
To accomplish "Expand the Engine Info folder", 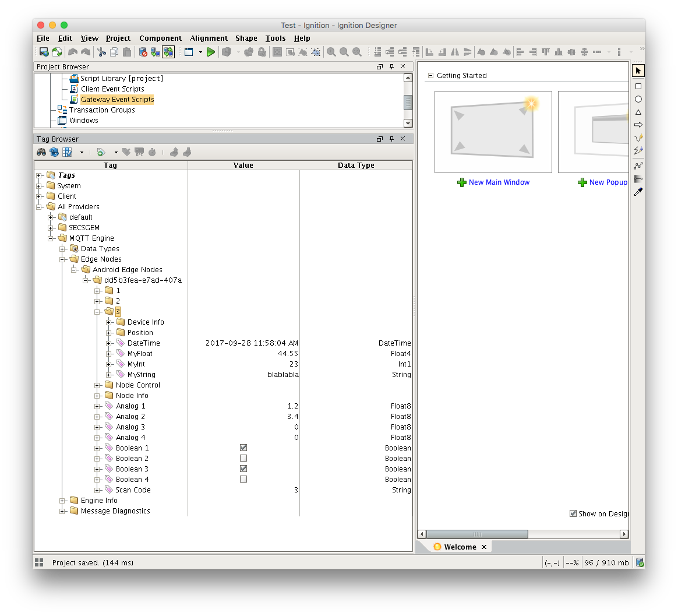I will coord(62,501).
